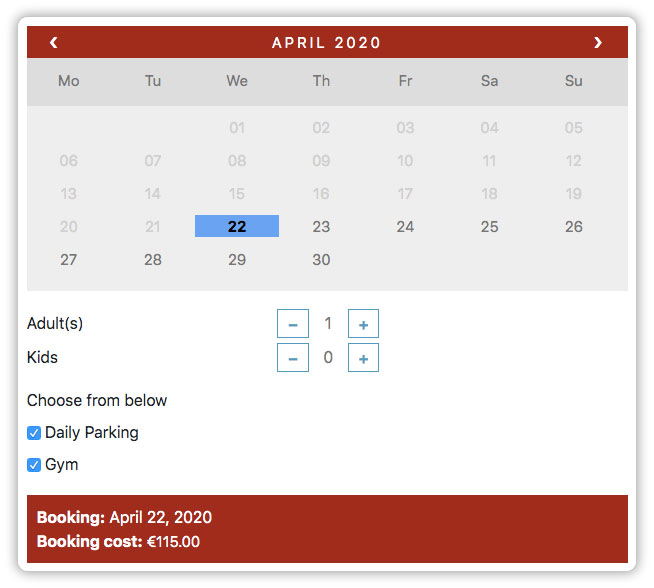Increase Adult(s) count with plus button

[x=363, y=324]
